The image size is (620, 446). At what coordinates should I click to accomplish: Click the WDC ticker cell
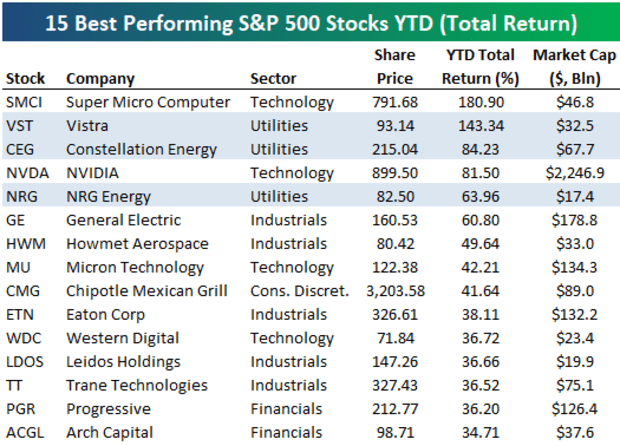[24, 338]
